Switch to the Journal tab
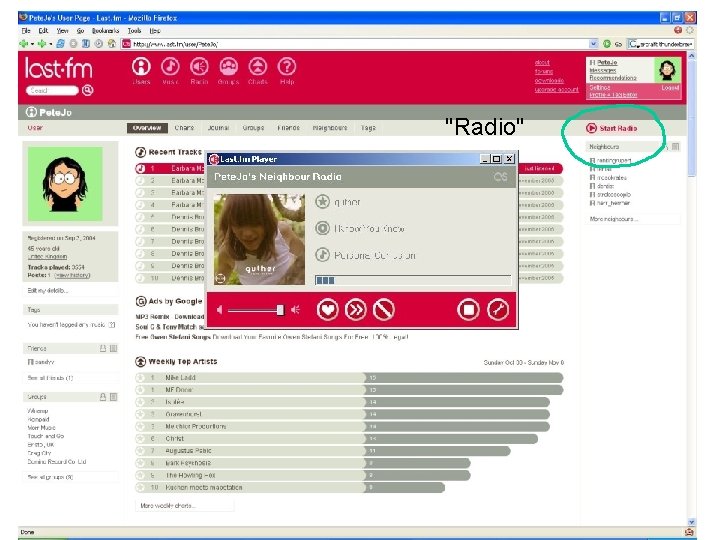 tap(218, 128)
